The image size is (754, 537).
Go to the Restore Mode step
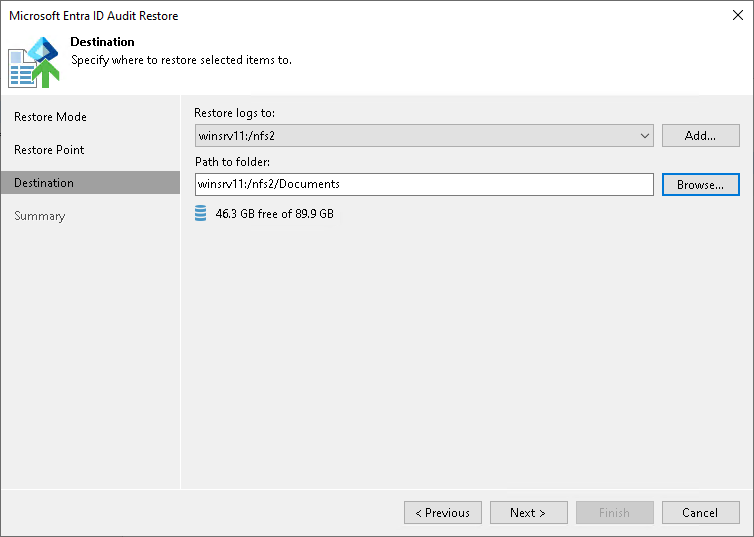point(50,117)
